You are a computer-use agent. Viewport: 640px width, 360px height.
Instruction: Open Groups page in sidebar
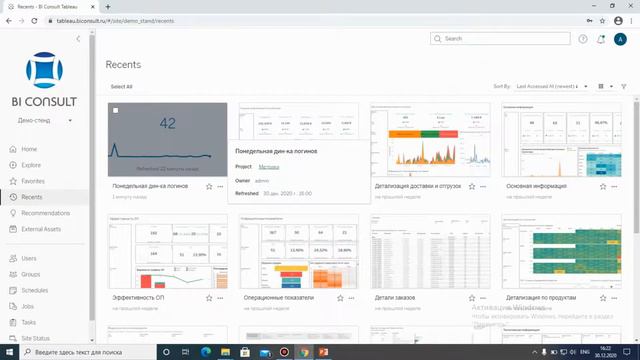coord(31,274)
